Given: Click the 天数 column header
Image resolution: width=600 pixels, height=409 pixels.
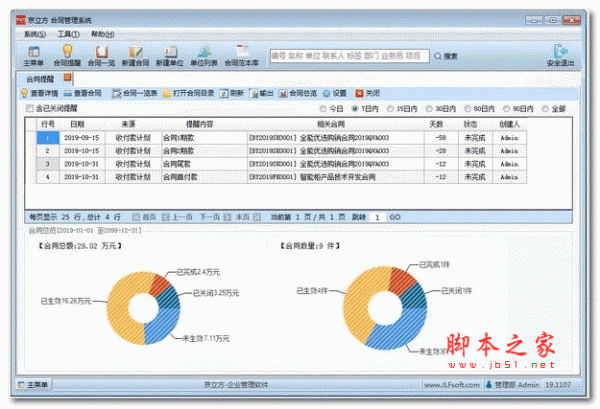Looking at the screenshot, I should 436,124.
